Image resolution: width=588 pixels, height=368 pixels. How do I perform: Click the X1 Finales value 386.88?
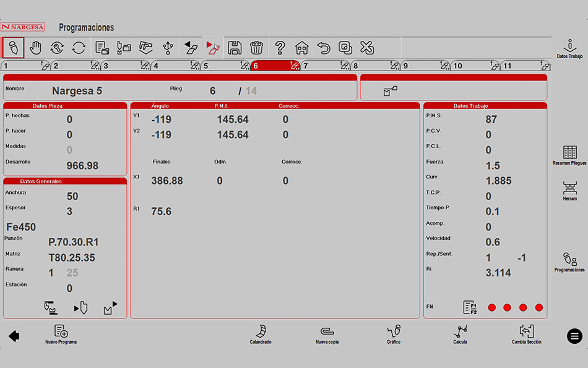click(167, 181)
